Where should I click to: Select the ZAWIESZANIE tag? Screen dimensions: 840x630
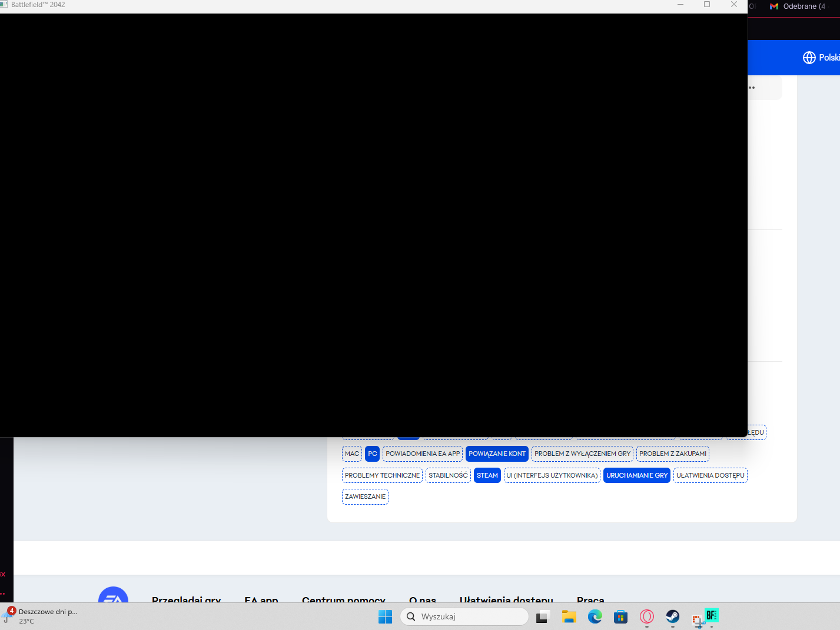coord(365,496)
